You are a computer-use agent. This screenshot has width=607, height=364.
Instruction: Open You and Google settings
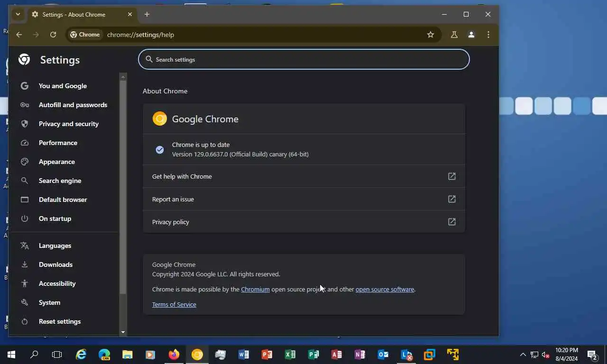pyautogui.click(x=63, y=86)
